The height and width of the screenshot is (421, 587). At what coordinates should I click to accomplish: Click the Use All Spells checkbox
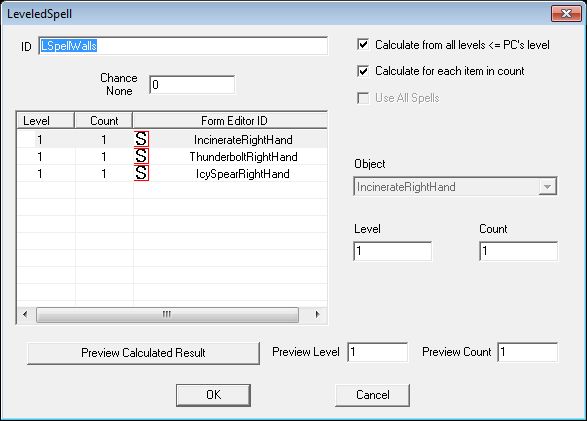click(x=363, y=98)
